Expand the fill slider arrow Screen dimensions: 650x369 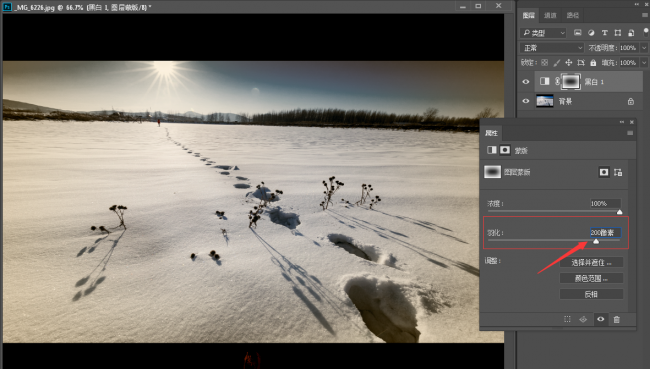click(644, 63)
